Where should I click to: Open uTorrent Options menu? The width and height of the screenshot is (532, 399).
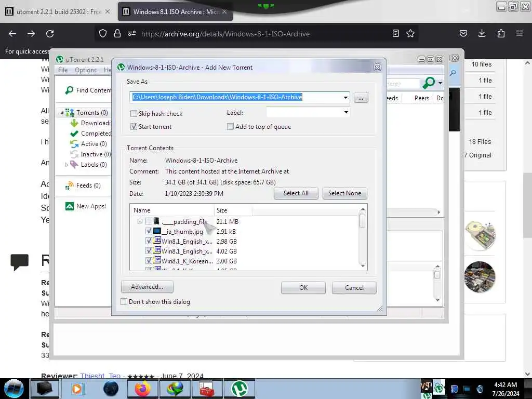click(x=86, y=70)
